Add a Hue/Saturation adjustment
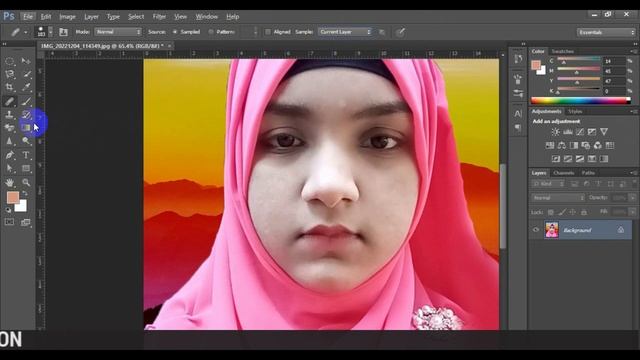 click(550, 145)
